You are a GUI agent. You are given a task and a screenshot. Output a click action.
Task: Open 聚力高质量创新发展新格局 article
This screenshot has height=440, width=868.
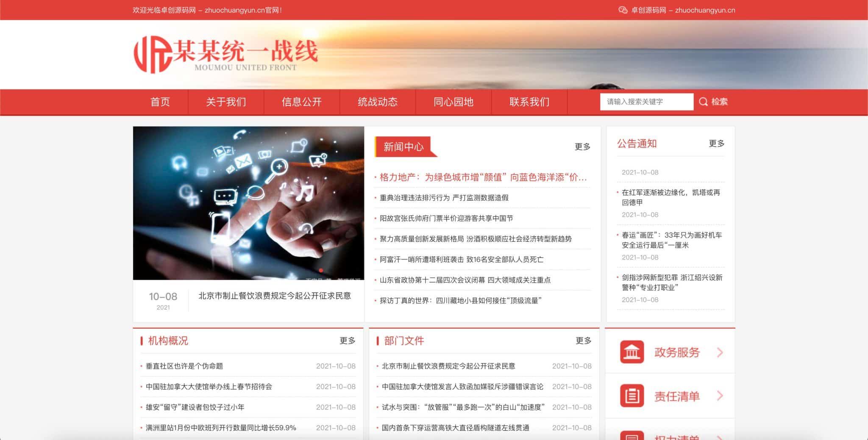(x=476, y=239)
